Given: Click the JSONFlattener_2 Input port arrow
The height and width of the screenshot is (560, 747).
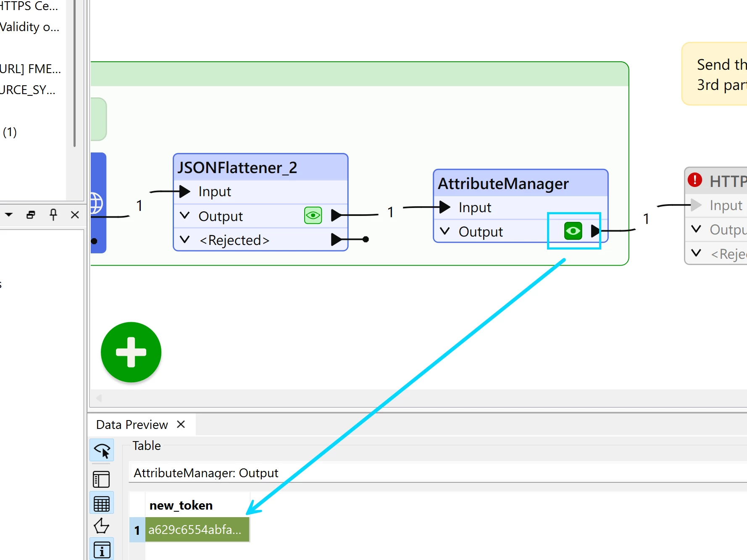Looking at the screenshot, I should [185, 192].
